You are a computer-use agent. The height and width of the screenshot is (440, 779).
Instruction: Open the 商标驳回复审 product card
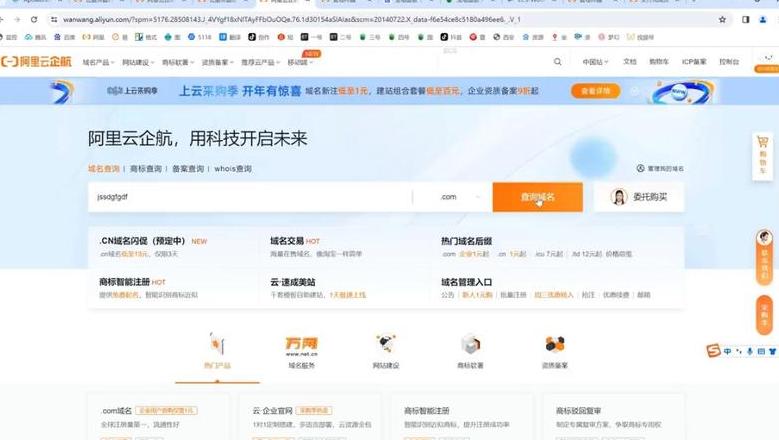[614, 417]
